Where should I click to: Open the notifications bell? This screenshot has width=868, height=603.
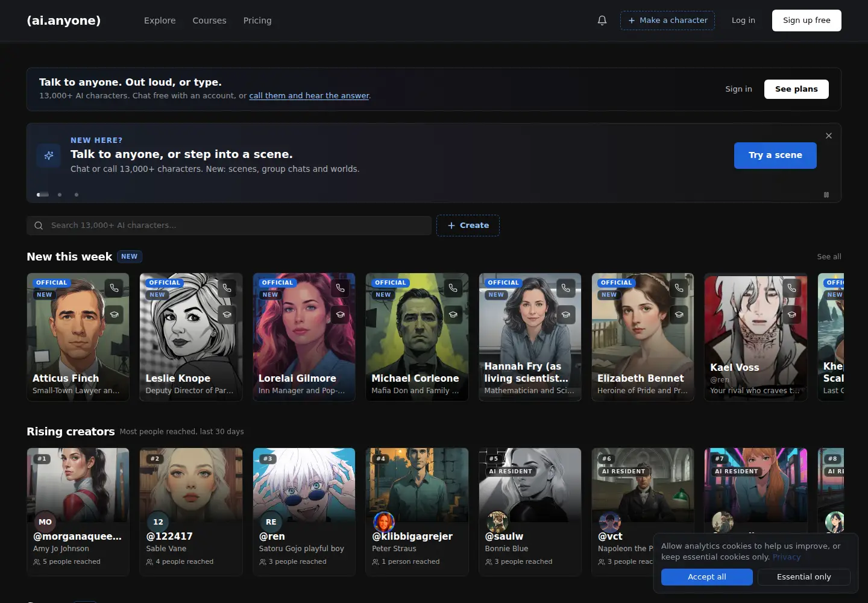tap(602, 21)
